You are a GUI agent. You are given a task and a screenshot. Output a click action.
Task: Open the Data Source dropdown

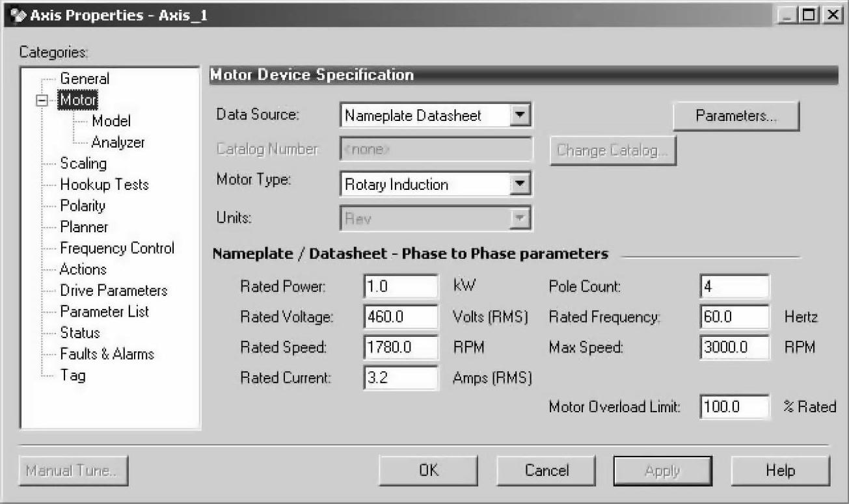(x=519, y=116)
